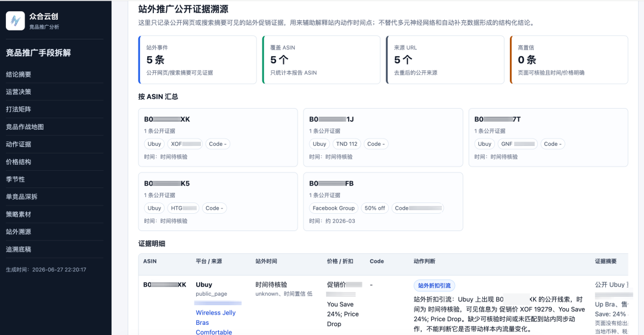The height and width of the screenshot is (335, 644).
Task: Click the TND 112 tag
Action: (346, 144)
